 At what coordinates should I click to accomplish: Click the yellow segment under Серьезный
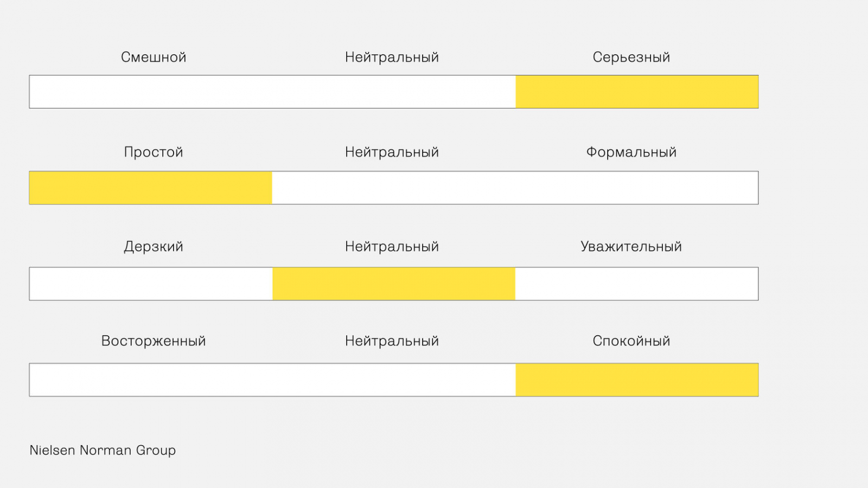pos(637,92)
